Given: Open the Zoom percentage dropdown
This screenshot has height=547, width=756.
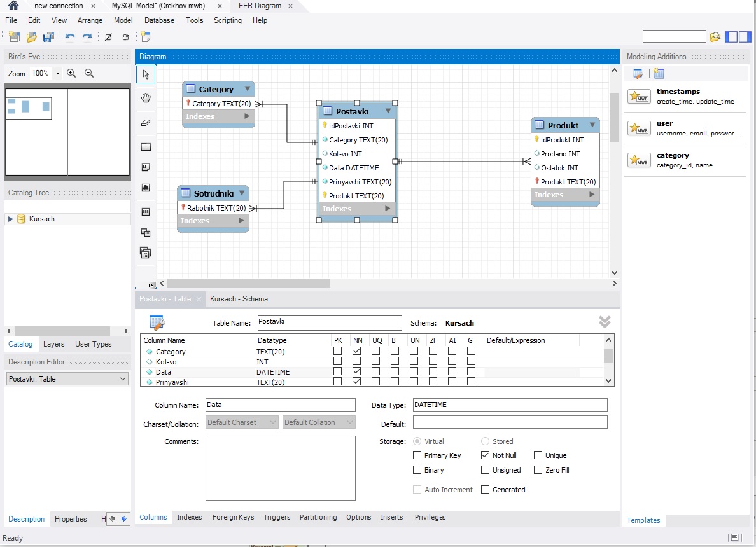Looking at the screenshot, I should [57, 73].
